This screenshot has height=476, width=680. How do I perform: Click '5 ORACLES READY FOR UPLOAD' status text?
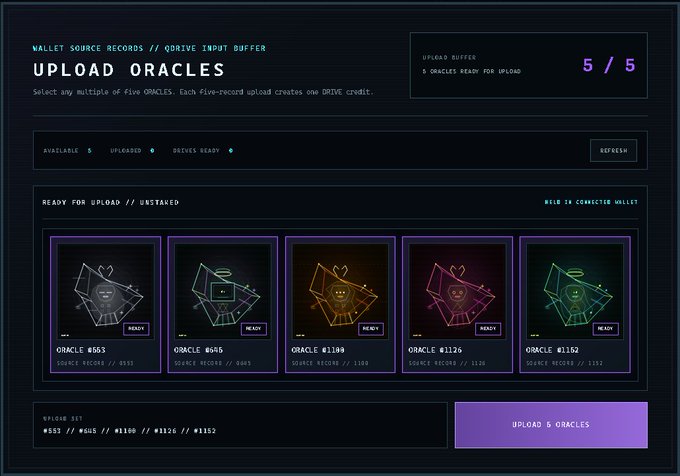point(471,71)
